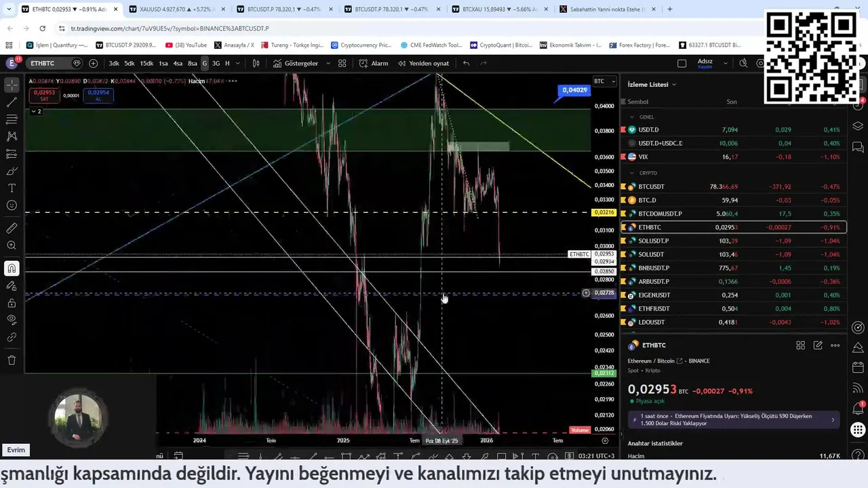Toggle the flag on the LDOUSDT row
This screenshot has width=868, height=488.
tap(624, 322)
